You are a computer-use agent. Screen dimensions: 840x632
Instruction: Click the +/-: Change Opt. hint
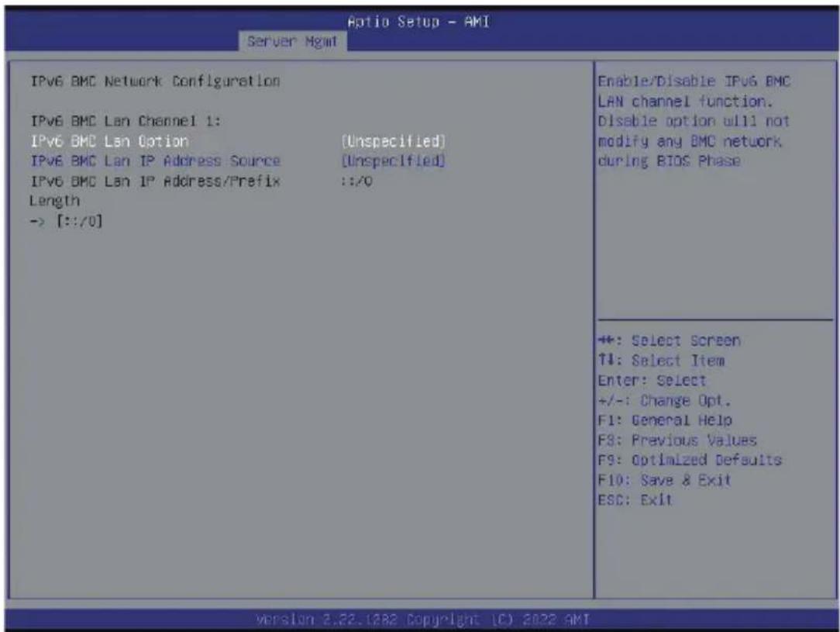point(664,400)
